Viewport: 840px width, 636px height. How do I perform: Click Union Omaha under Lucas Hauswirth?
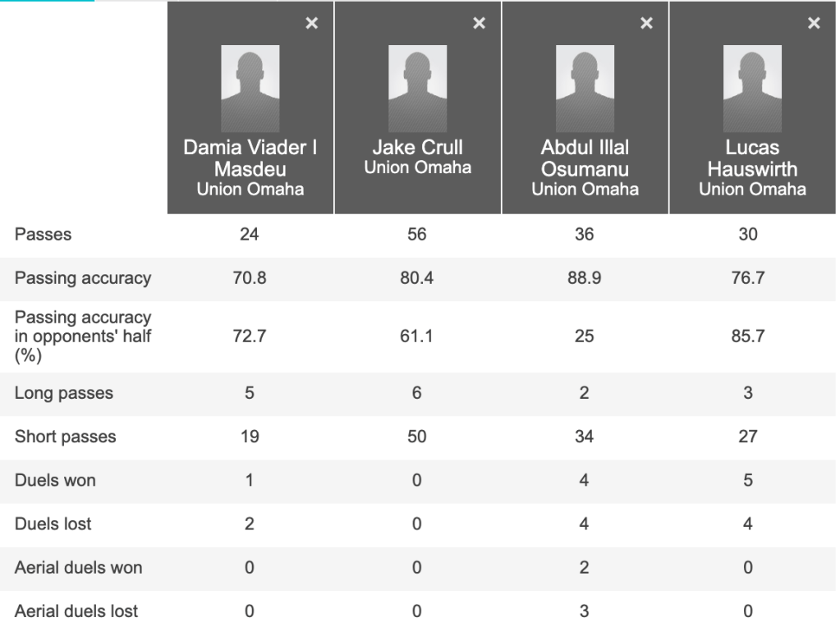(x=752, y=190)
